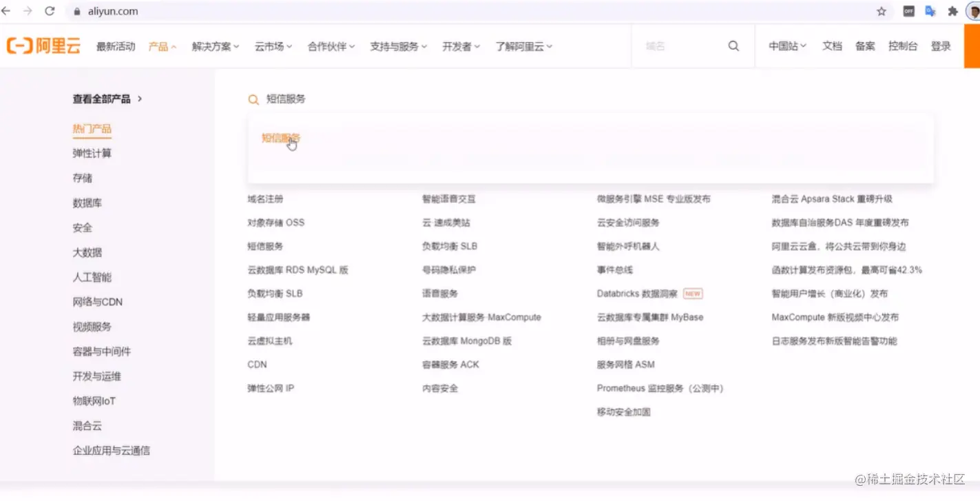Open the translate extension icon

[930, 11]
